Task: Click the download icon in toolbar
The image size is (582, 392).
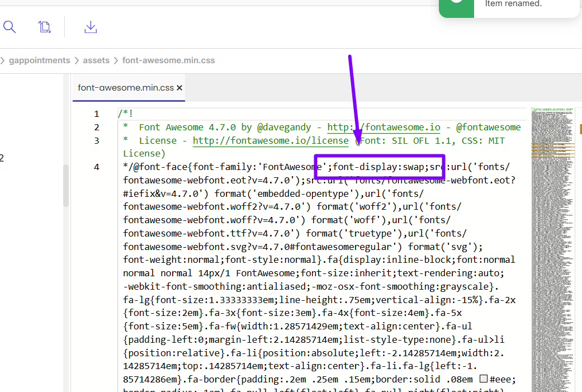Action: tap(91, 27)
